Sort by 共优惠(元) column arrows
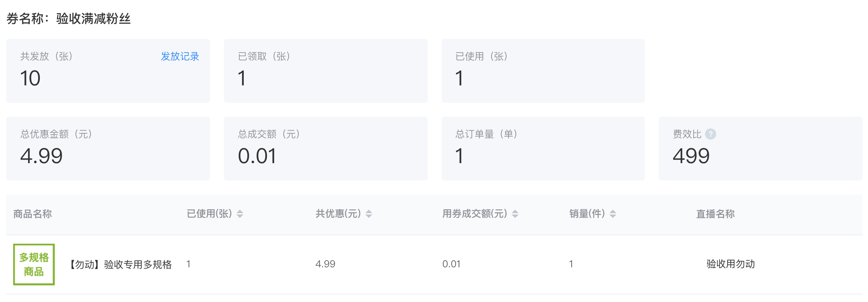The height and width of the screenshot is (302, 868). (369, 214)
